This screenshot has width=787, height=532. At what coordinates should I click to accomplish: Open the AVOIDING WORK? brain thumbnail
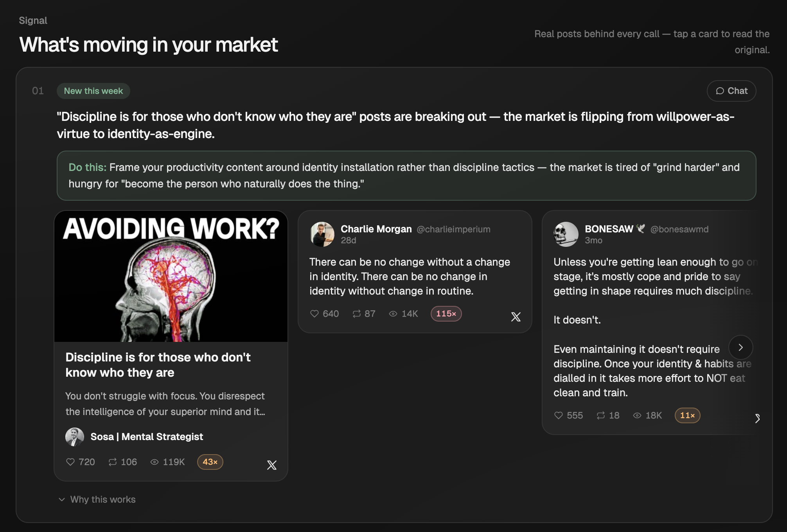pos(171,277)
